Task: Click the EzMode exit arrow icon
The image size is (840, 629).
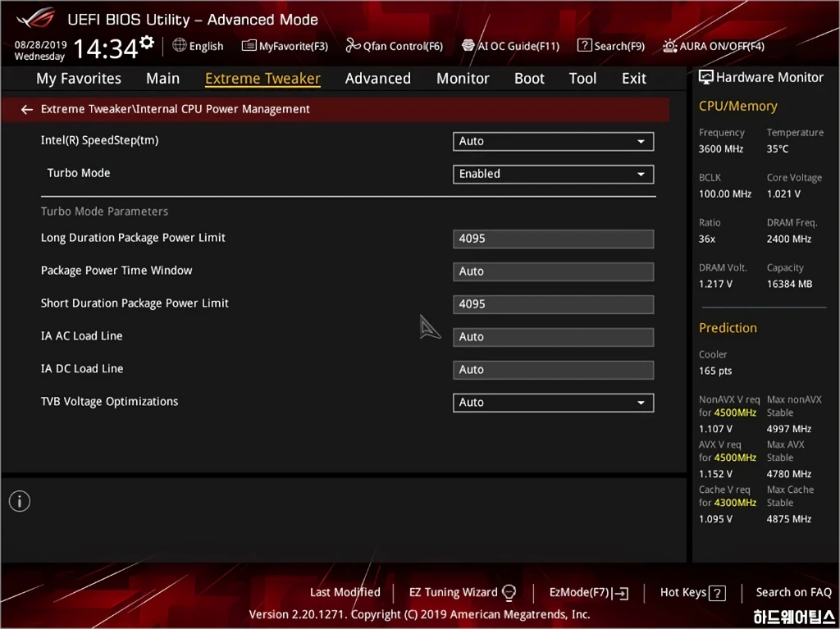Action: point(621,593)
